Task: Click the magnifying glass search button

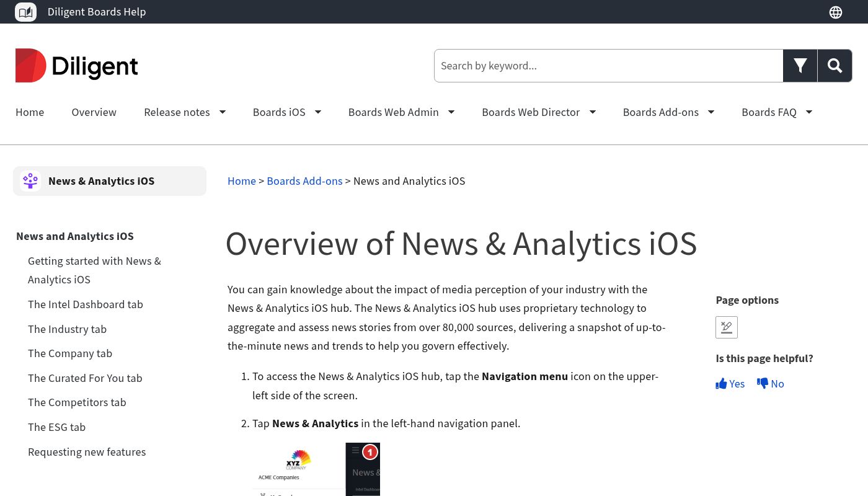Action: coord(835,66)
